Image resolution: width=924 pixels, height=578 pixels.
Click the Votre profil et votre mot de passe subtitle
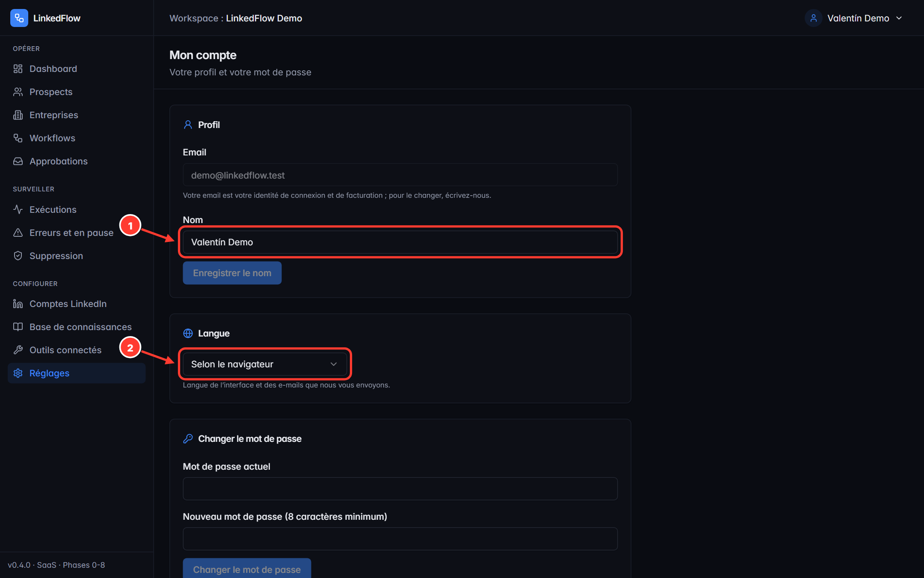coord(240,72)
